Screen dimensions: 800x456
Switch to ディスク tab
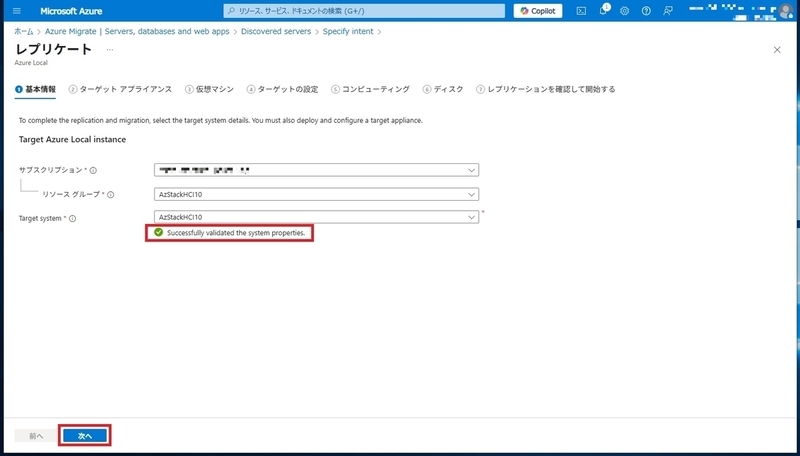443,89
